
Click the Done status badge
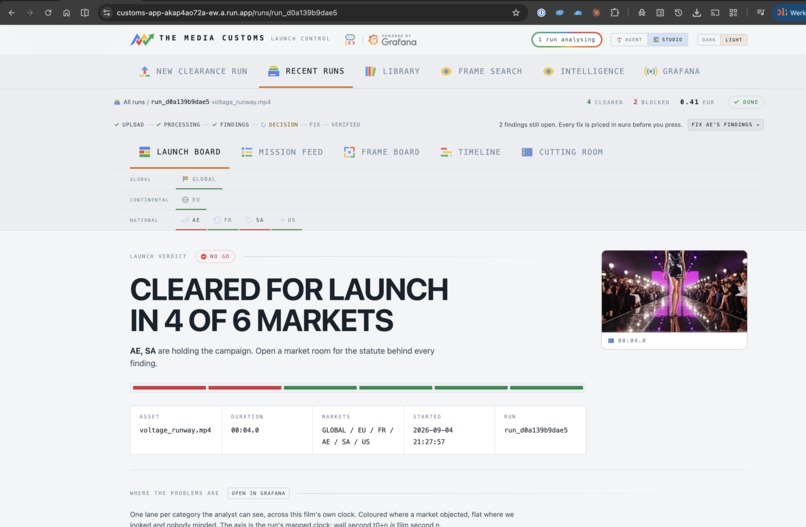tap(746, 102)
